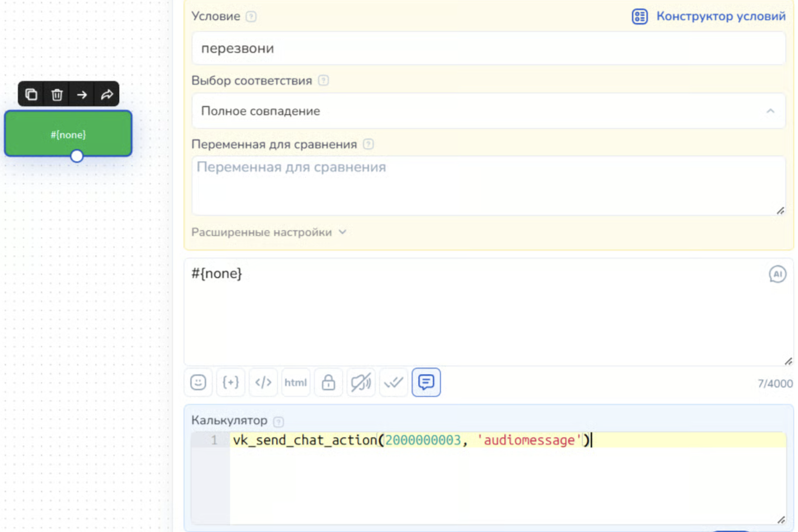Click the double checkmark icon
This screenshot has height=532, width=798.
(393, 383)
